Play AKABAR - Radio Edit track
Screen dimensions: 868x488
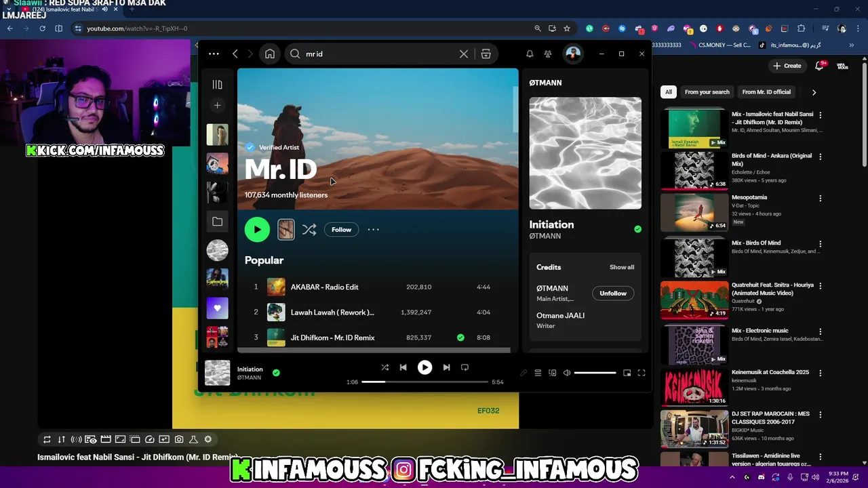(x=376, y=287)
